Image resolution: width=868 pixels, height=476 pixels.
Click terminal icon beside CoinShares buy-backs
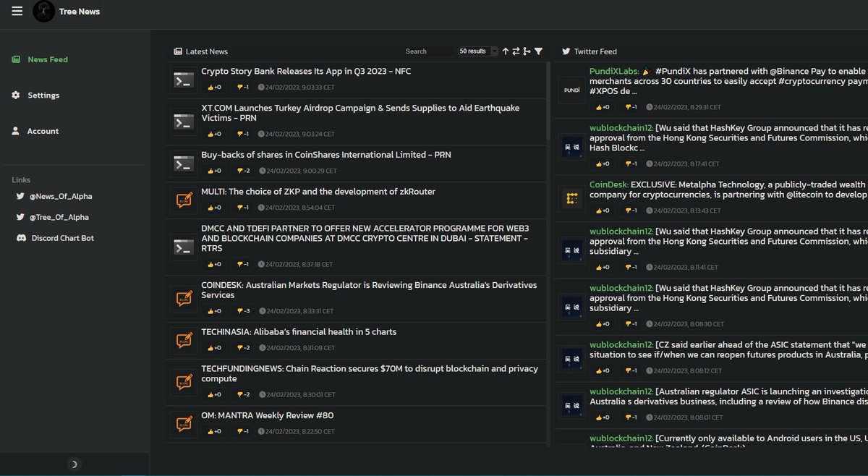pyautogui.click(x=184, y=163)
